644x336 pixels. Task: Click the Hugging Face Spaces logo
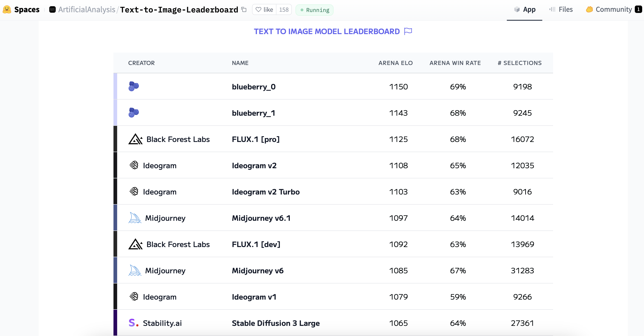click(7, 10)
